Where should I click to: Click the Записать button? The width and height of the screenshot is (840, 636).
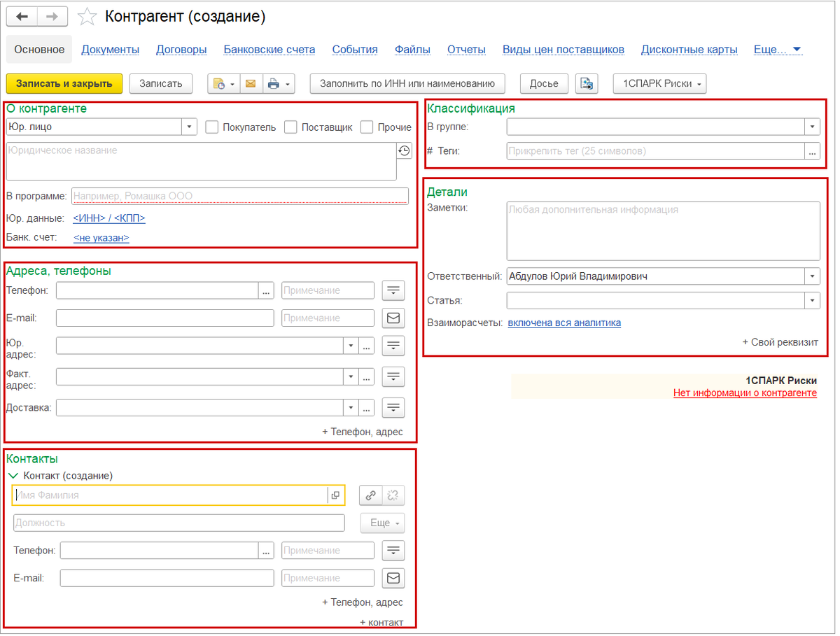tap(161, 83)
